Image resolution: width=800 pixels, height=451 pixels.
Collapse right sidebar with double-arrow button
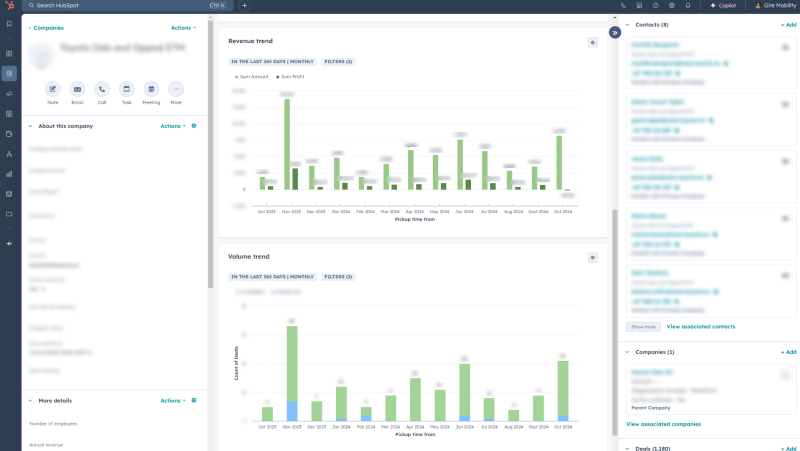click(615, 33)
